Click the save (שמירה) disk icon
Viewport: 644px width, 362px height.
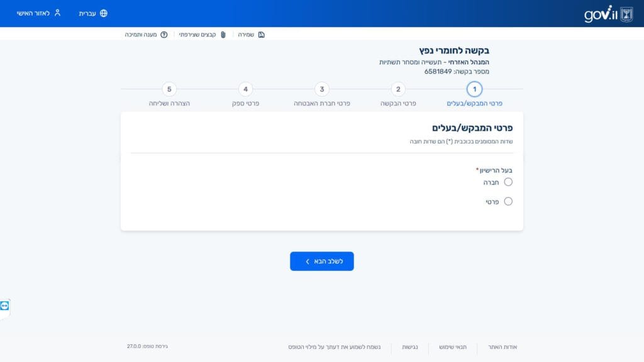pyautogui.click(x=261, y=35)
